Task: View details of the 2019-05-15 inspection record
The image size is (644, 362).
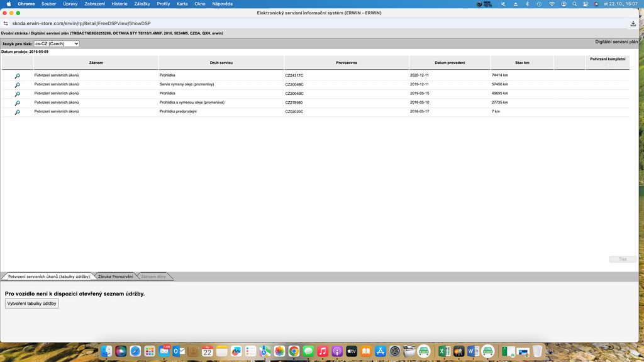Action: (x=18, y=94)
